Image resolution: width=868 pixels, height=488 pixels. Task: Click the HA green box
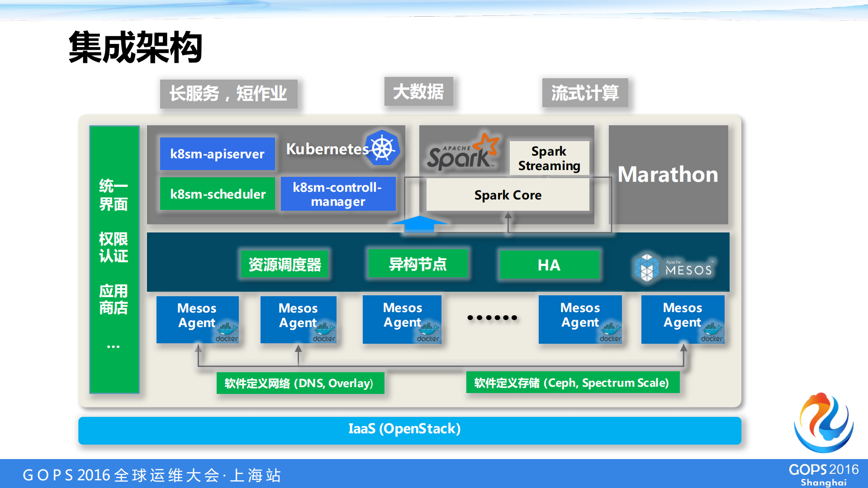tap(549, 265)
